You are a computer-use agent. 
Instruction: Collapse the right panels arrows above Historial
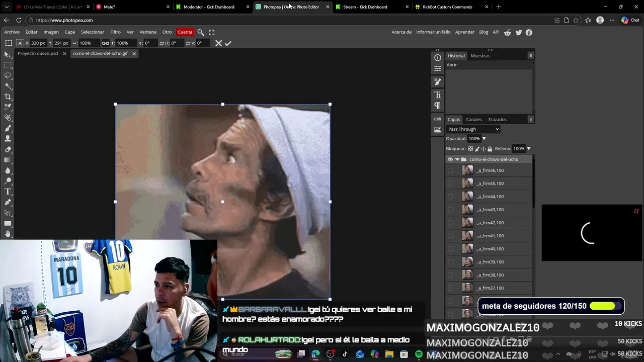point(490,50)
